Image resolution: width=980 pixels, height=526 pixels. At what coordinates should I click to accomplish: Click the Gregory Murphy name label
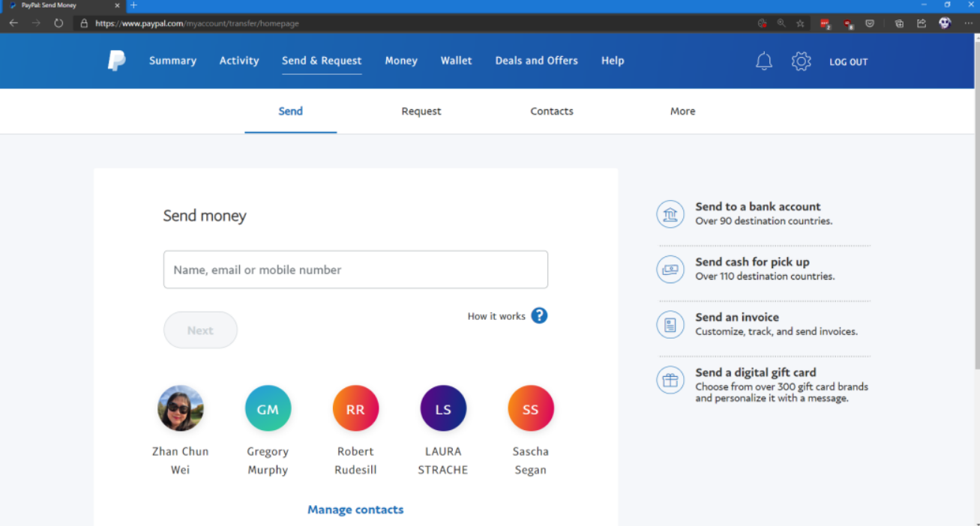pyautogui.click(x=268, y=461)
